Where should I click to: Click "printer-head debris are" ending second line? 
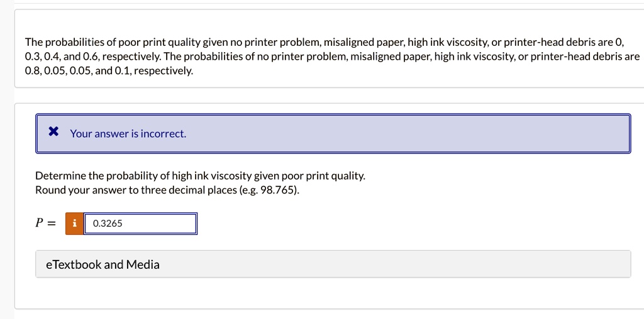coord(585,57)
